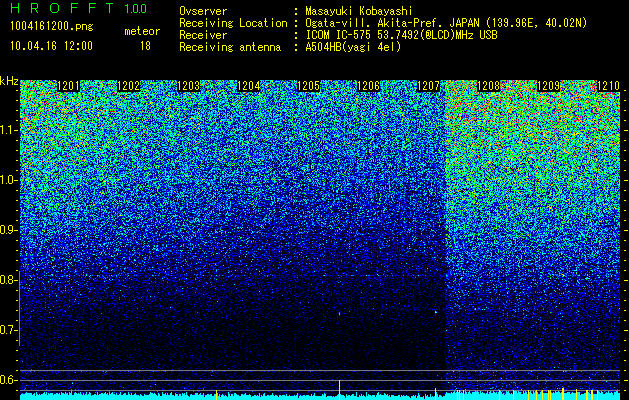The width and height of the screenshot is (629, 400).
Task: Click the 1209 time marker
Action: pyautogui.click(x=548, y=86)
